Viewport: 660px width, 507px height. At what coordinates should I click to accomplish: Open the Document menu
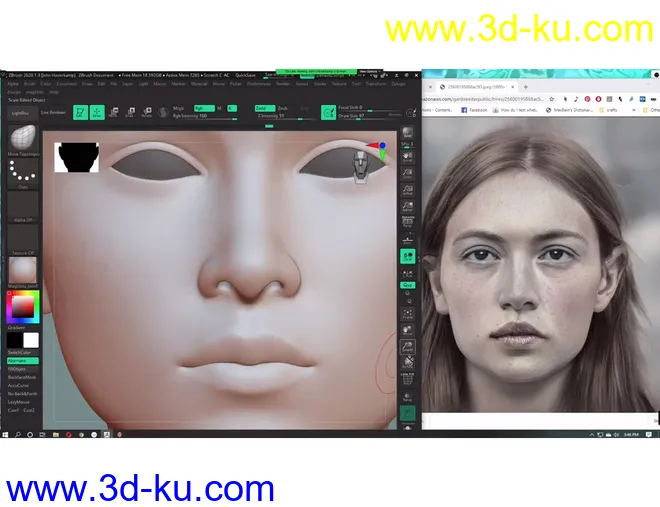point(67,84)
